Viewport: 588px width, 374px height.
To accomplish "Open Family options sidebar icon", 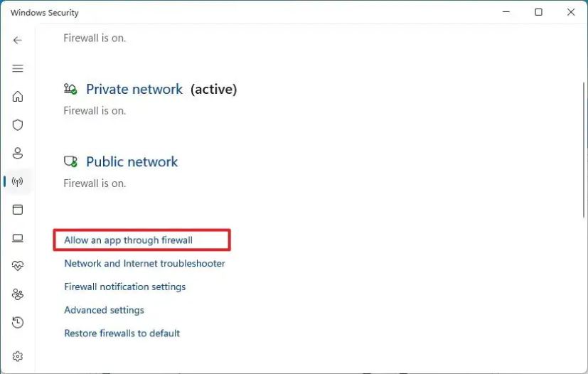I will [x=18, y=294].
